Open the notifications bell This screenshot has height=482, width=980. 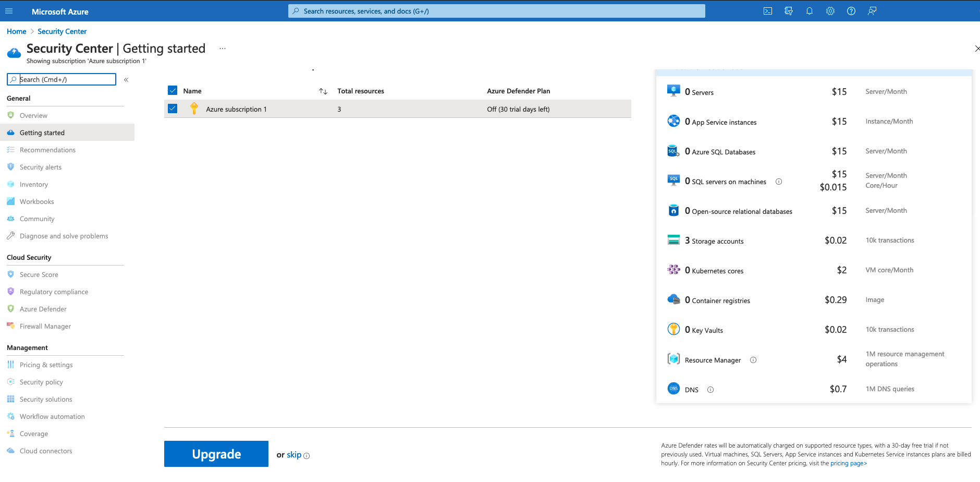tap(810, 11)
